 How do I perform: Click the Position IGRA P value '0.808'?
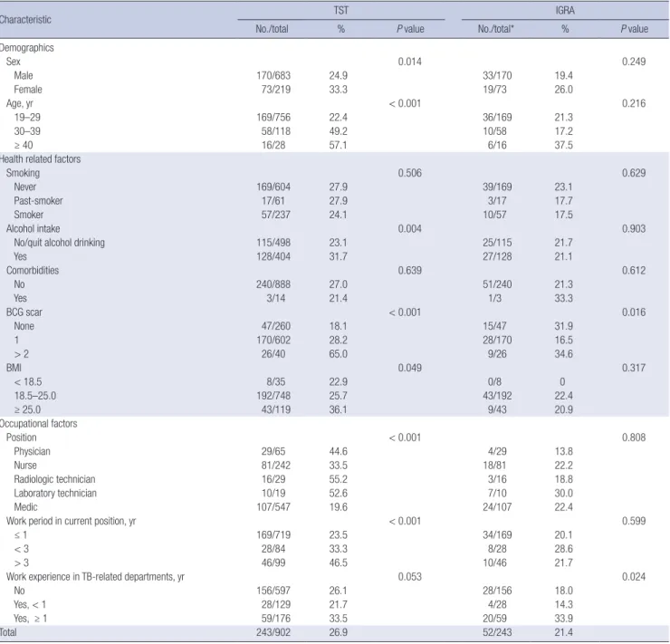(x=634, y=437)
